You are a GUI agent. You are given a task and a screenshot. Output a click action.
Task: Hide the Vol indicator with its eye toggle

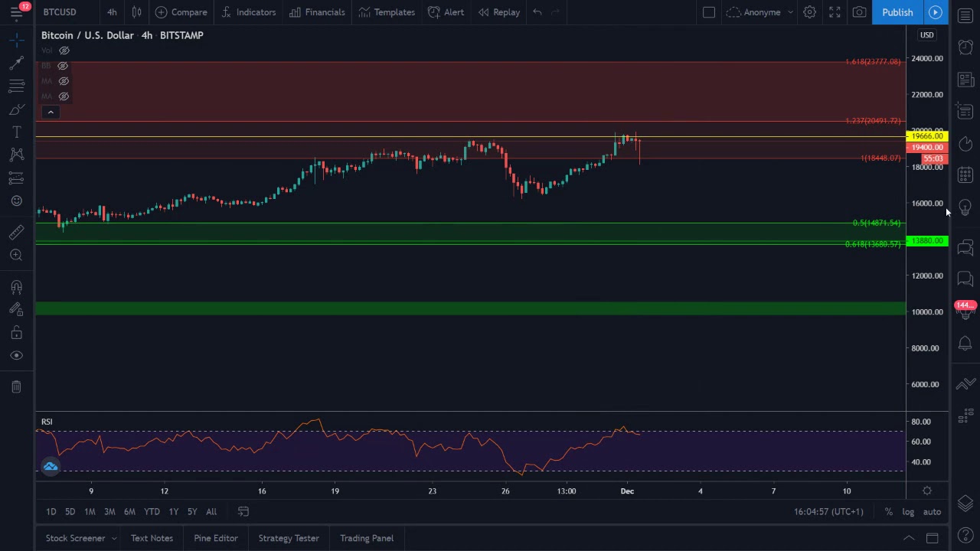(64, 51)
